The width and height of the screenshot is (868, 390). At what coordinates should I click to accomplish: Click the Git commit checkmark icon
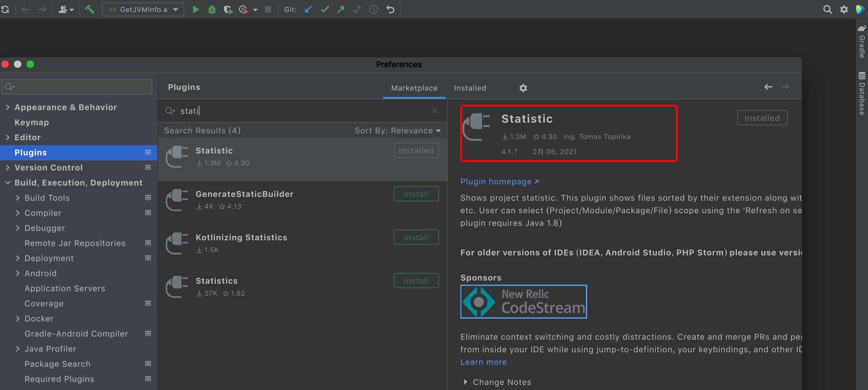325,9
